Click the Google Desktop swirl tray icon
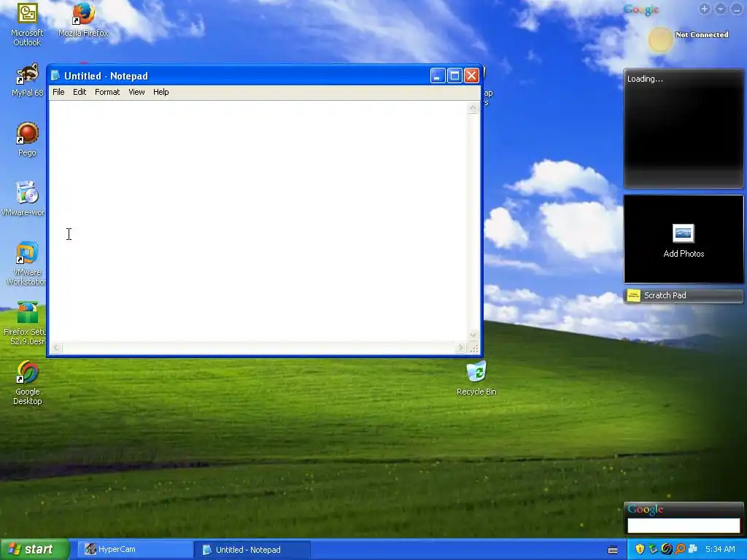Screen dimensions: 747x560 click(667, 550)
